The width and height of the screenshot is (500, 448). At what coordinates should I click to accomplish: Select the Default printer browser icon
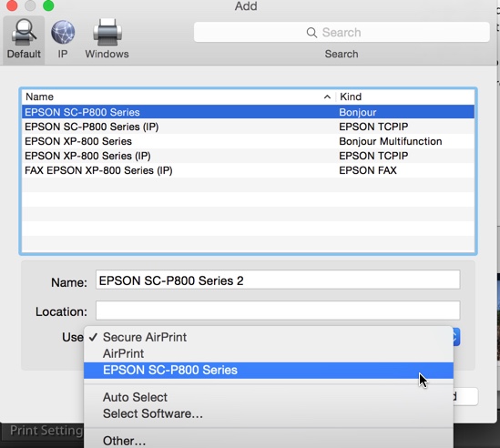pos(24,39)
